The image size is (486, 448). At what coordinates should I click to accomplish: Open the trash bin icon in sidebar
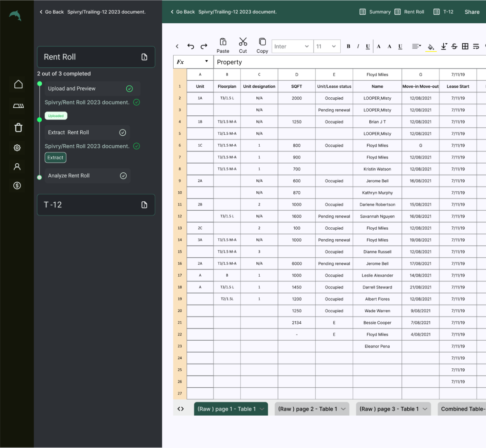point(19,127)
